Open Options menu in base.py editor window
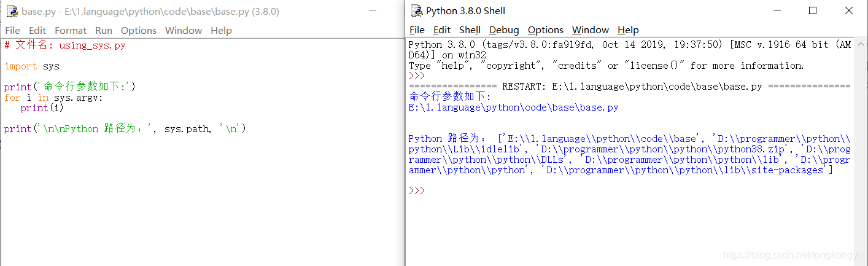 click(139, 30)
